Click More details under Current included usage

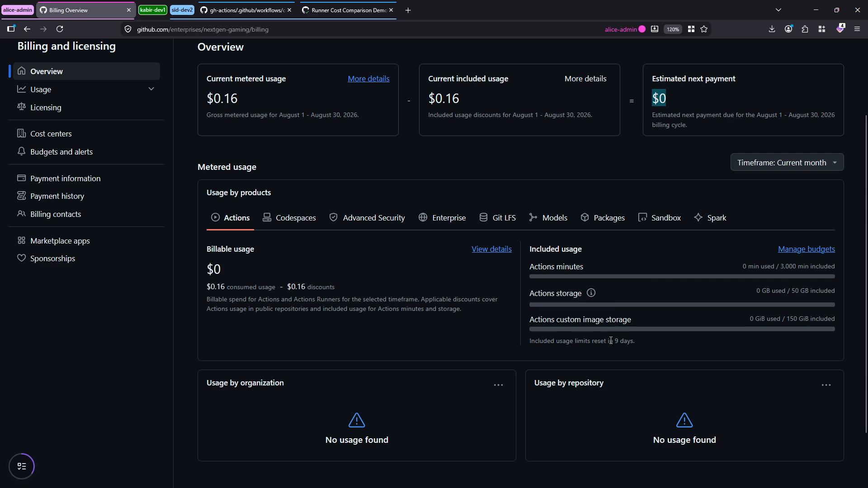click(585, 79)
